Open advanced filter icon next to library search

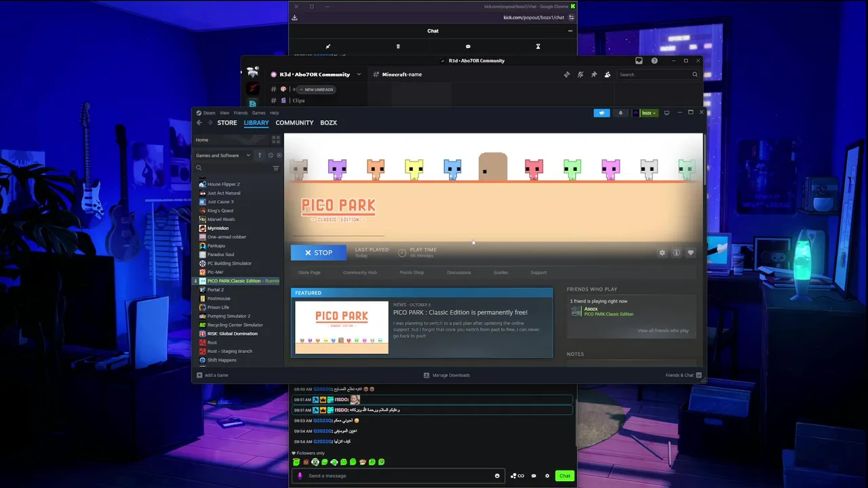(275, 168)
